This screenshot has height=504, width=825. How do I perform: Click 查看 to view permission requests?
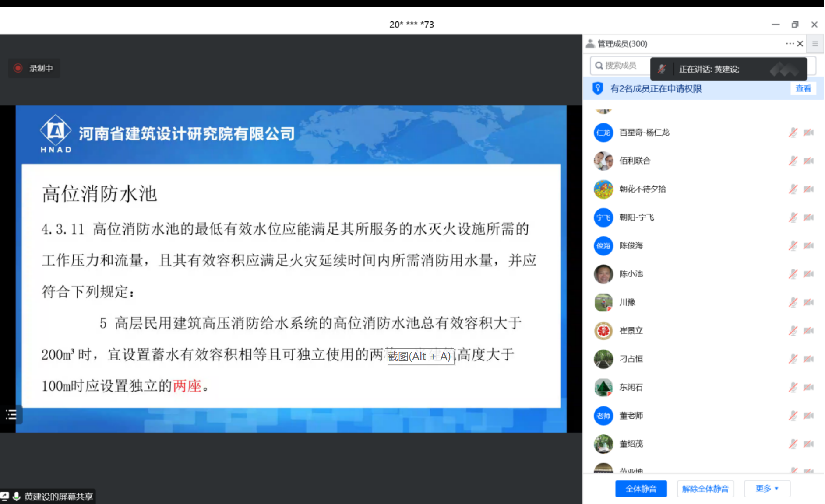click(803, 88)
